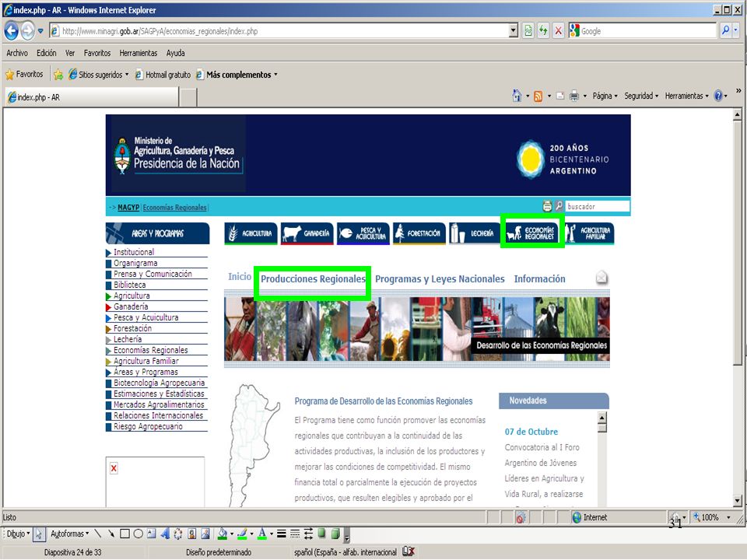Open the Ver menu
Screen dimensions: 747x560
click(70, 53)
